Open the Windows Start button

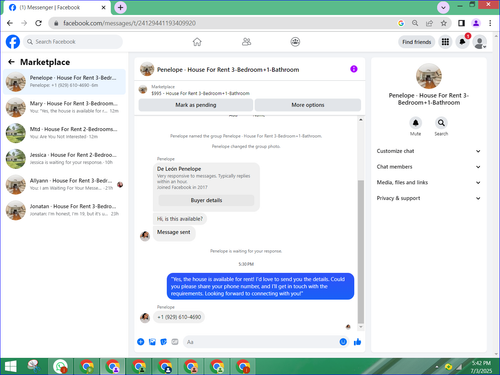coord(10,367)
